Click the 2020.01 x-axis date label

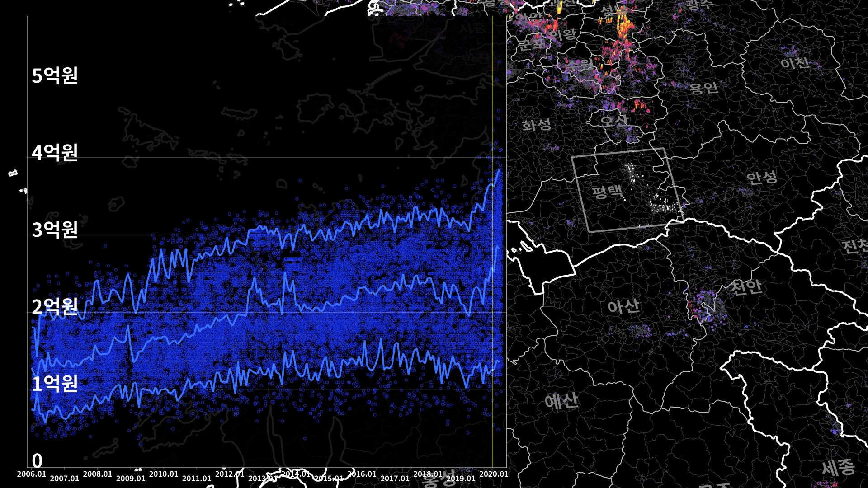click(494, 474)
